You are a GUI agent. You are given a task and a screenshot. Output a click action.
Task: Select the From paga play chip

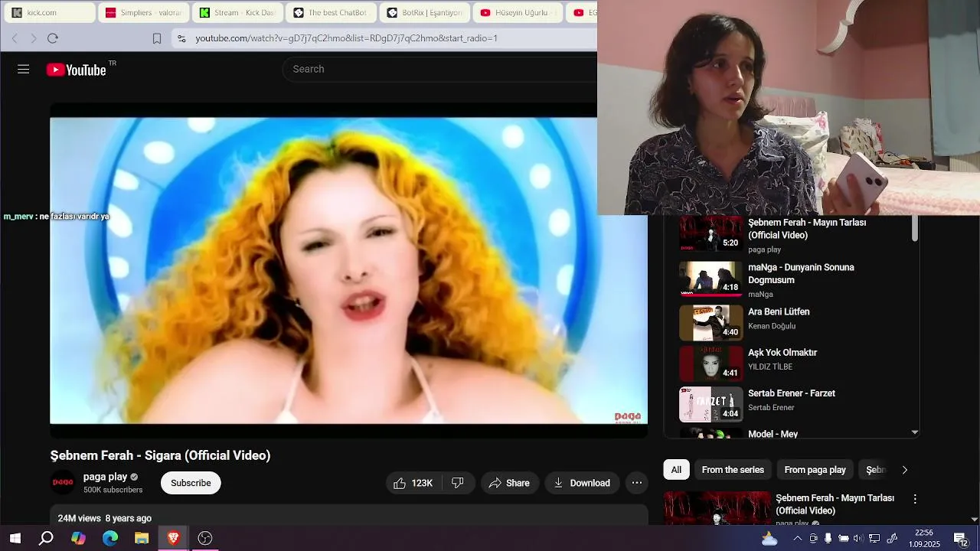pos(815,470)
